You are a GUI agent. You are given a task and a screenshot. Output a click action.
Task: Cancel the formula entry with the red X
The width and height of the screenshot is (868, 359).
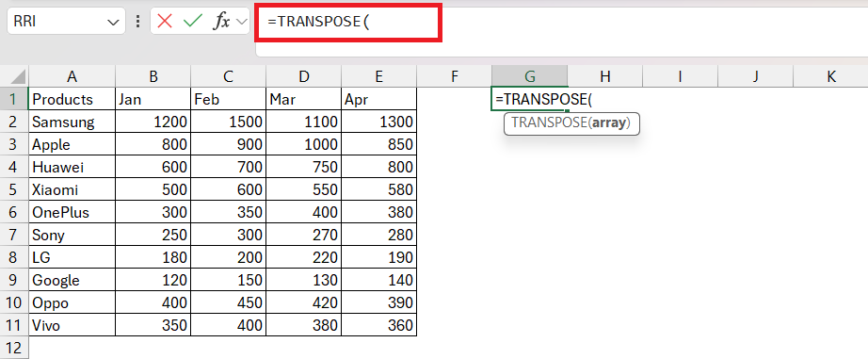tap(165, 22)
